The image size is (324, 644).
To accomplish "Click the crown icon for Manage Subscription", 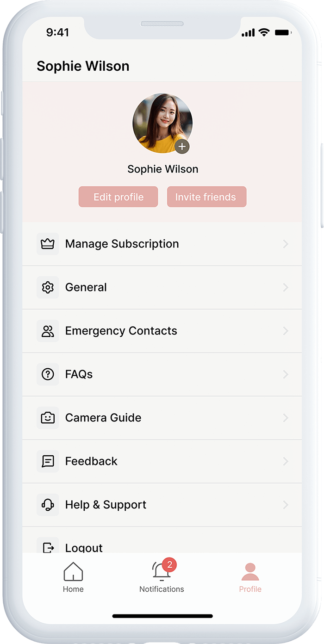I will (x=48, y=244).
